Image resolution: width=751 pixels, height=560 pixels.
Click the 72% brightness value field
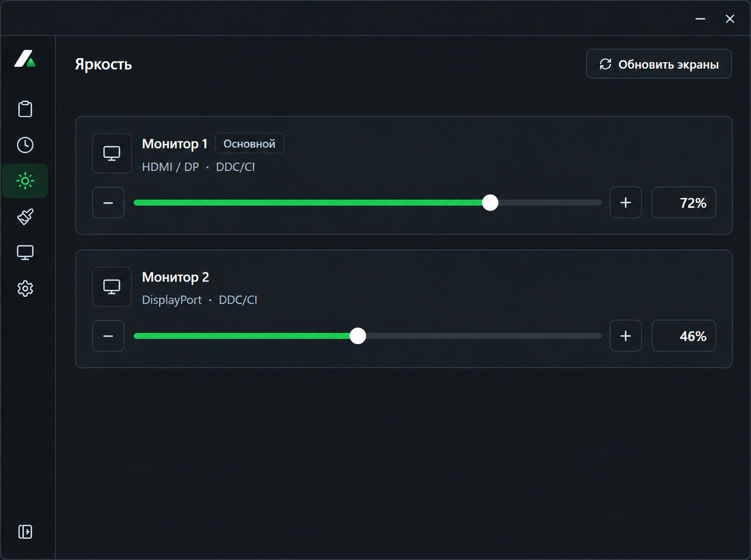click(x=683, y=203)
